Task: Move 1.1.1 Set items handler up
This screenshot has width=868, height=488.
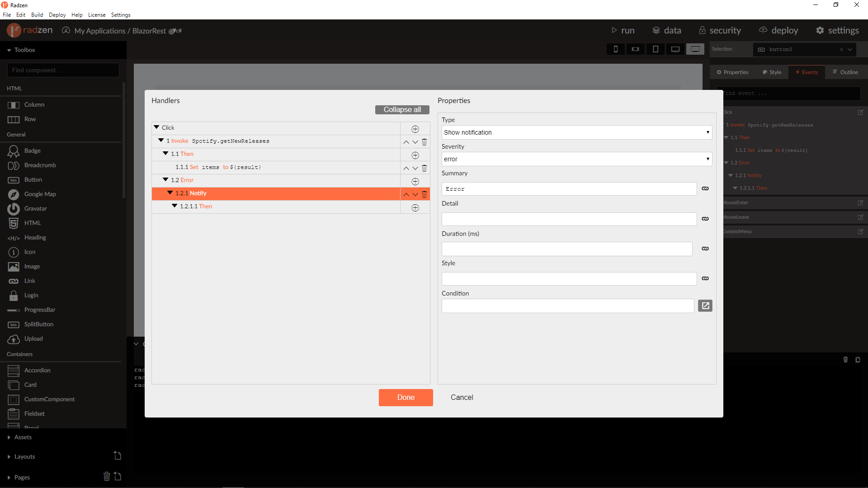Action: [x=406, y=168]
